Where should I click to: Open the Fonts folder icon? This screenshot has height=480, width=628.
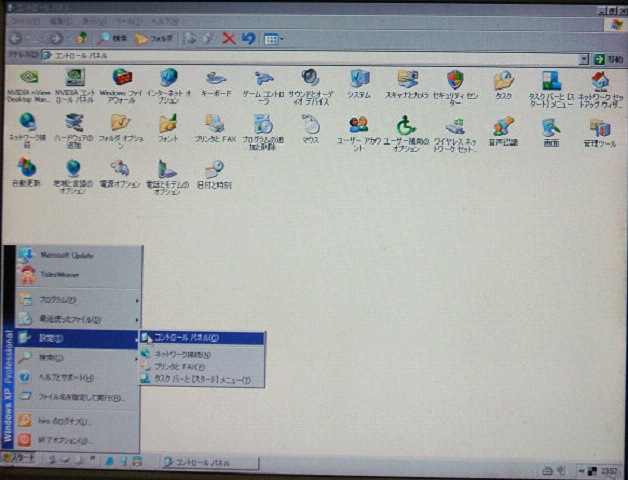click(x=168, y=126)
